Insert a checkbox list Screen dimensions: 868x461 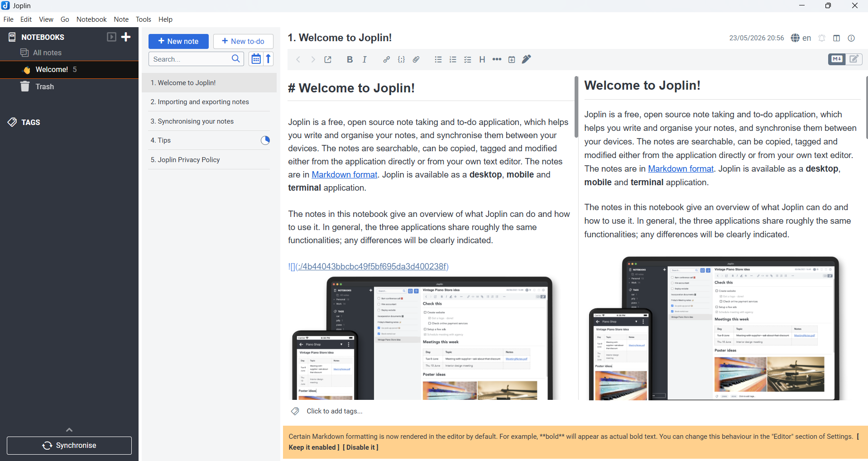pos(468,59)
